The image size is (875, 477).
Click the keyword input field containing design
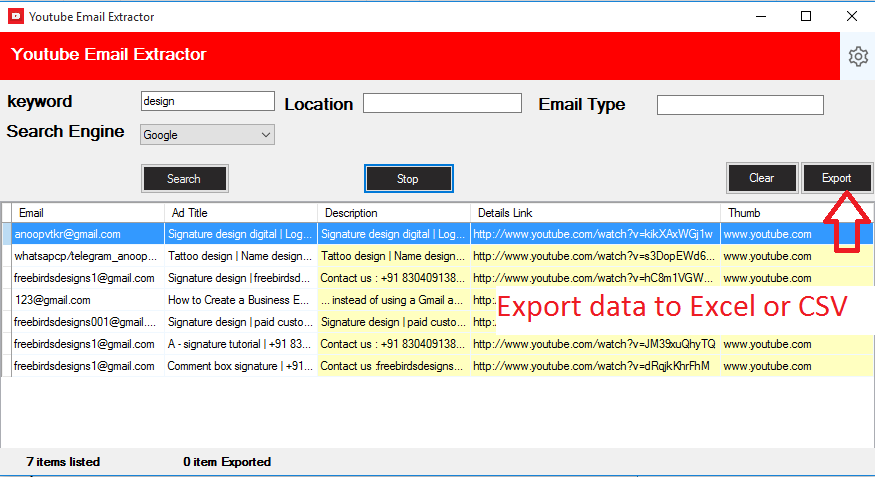click(207, 101)
